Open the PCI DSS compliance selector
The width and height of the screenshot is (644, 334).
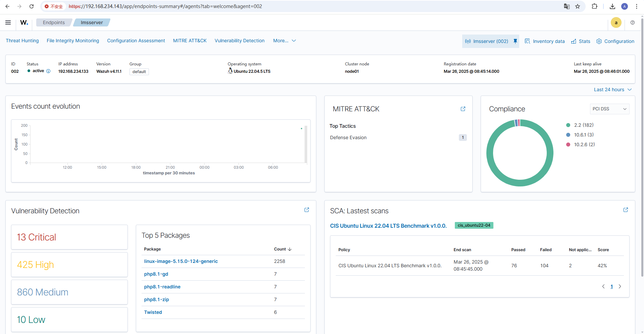point(609,109)
